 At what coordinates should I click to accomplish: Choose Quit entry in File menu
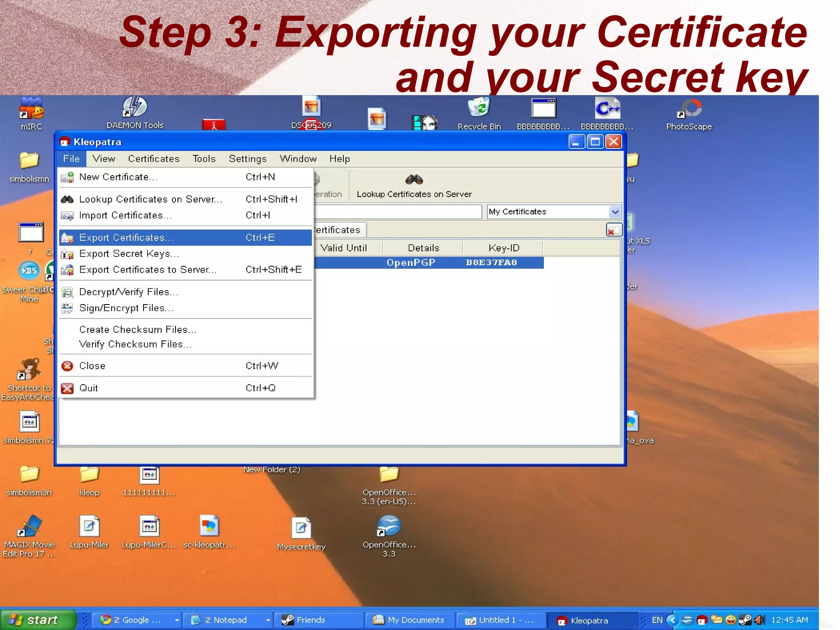tap(185, 388)
